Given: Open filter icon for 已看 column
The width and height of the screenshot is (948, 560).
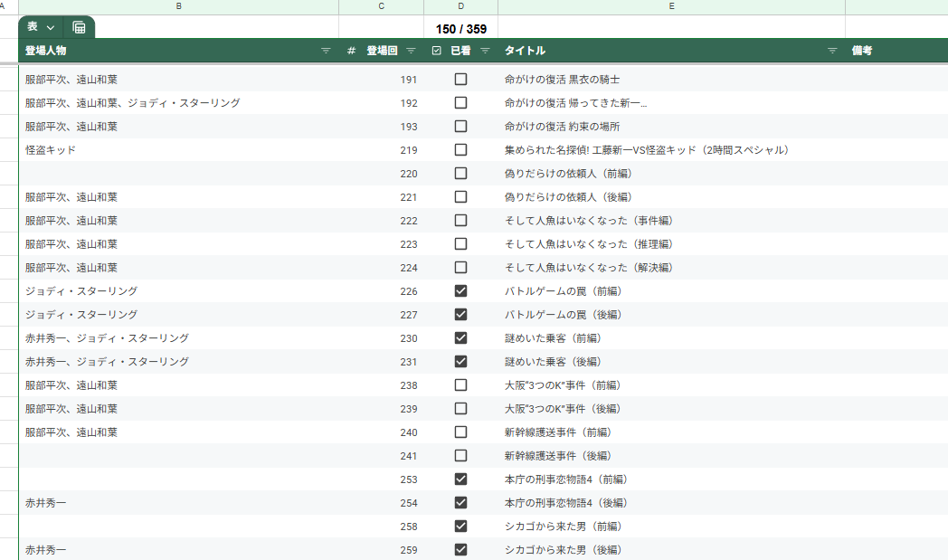Looking at the screenshot, I should pyautogui.click(x=485, y=51).
